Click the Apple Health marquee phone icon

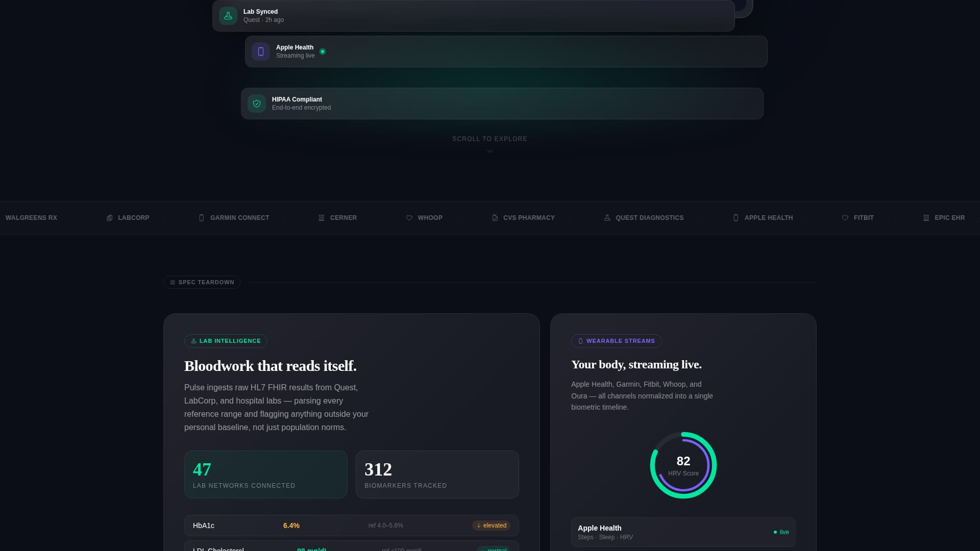pos(736,218)
